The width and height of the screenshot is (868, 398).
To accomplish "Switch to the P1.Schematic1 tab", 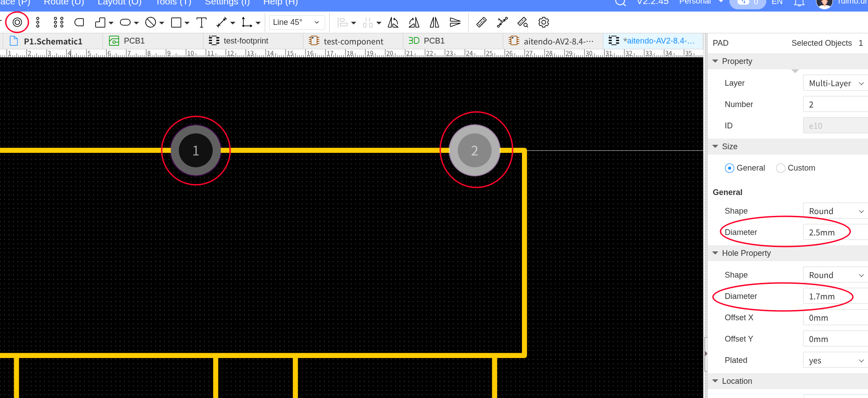I will tap(53, 41).
